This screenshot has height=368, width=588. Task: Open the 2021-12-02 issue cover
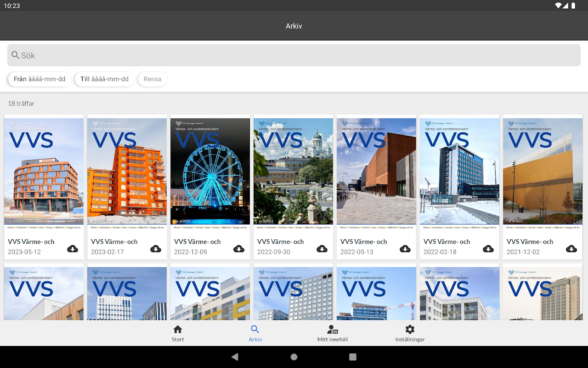point(543,172)
